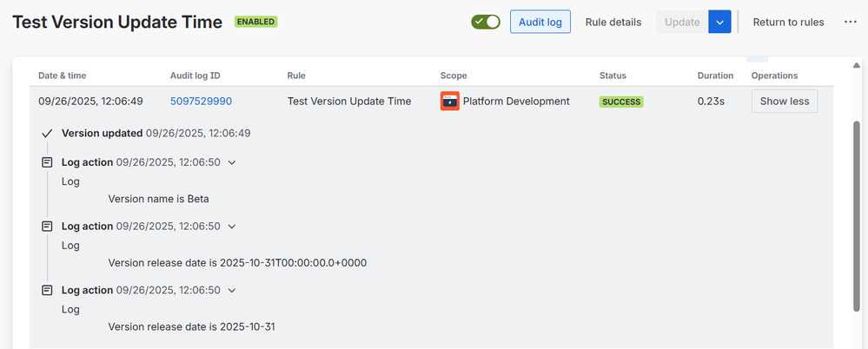Click the Platform Development project icon

[450, 102]
